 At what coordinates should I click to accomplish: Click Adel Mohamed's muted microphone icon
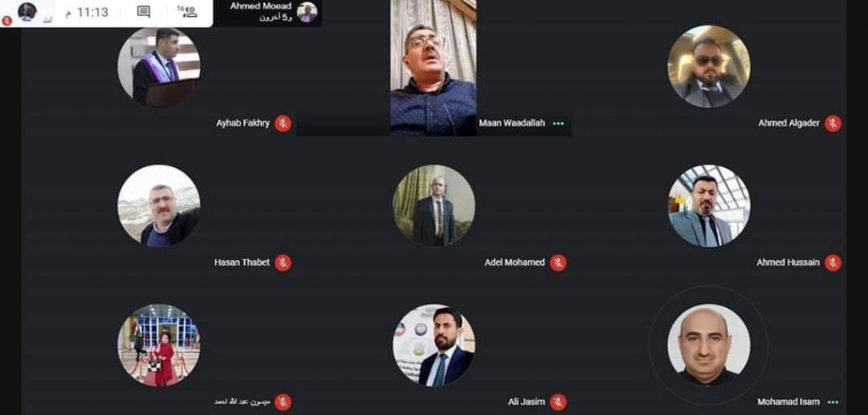[x=558, y=262]
